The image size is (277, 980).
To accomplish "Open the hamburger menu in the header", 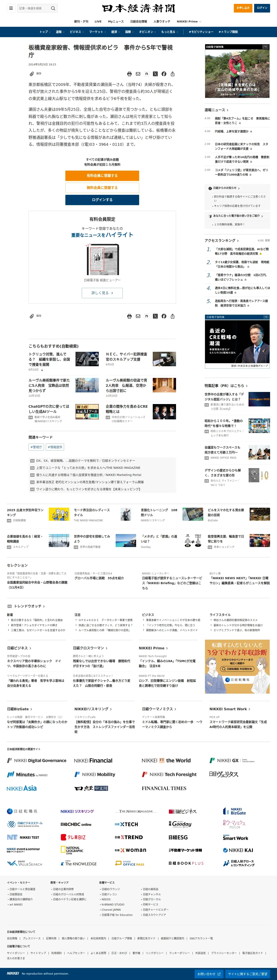I will coord(11,8).
